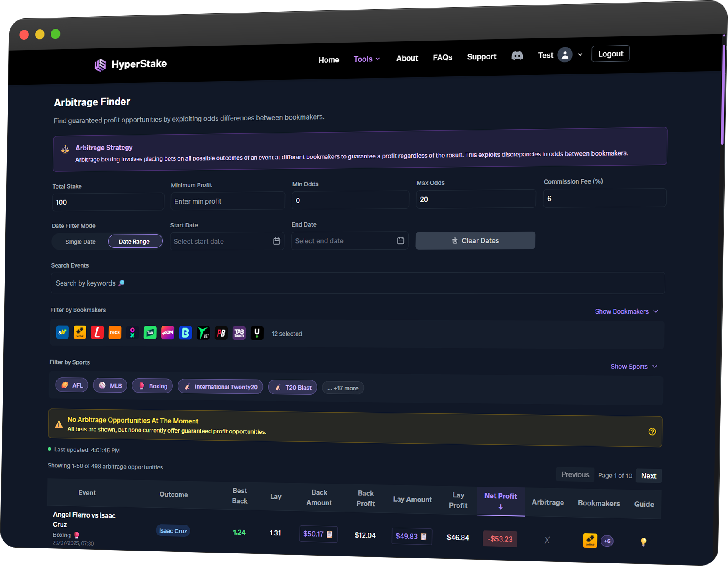Switch to Date Range filter mode
The width and height of the screenshot is (728, 566).
point(135,241)
